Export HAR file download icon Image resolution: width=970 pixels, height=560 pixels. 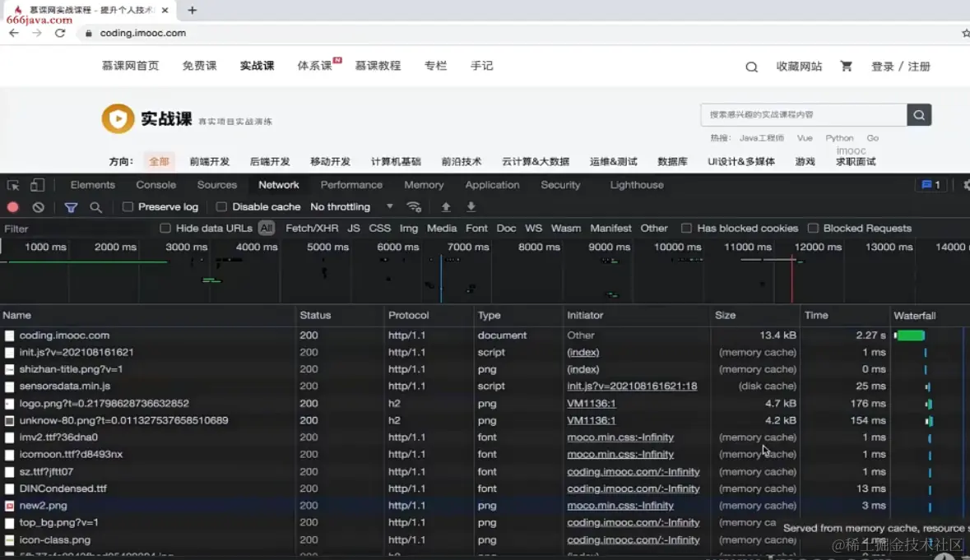tap(471, 207)
